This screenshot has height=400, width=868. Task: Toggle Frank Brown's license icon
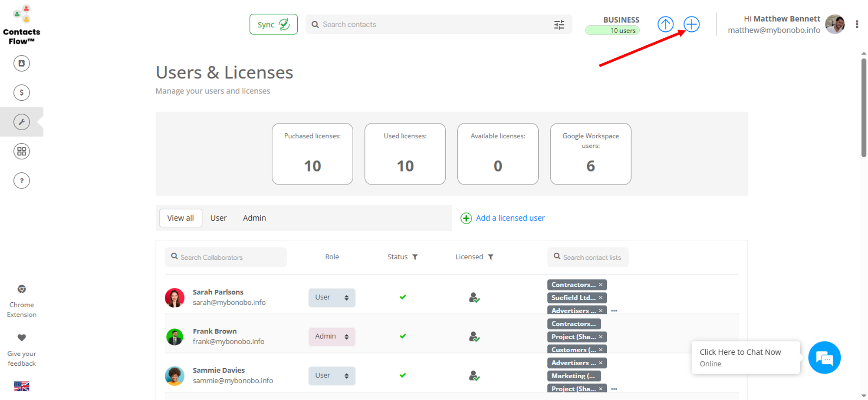tap(474, 337)
